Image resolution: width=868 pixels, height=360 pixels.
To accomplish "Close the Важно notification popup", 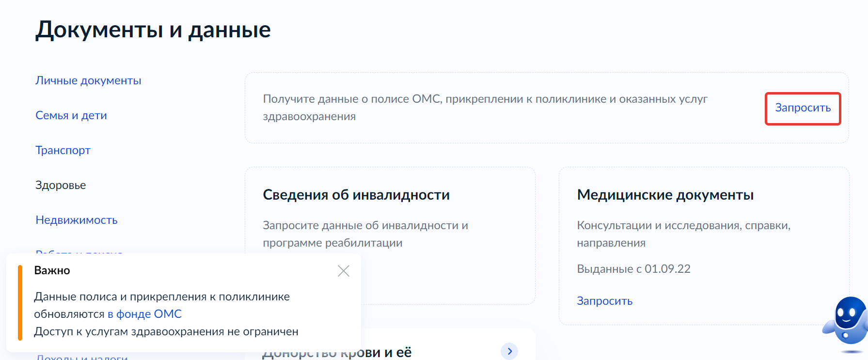I will pyautogui.click(x=343, y=271).
